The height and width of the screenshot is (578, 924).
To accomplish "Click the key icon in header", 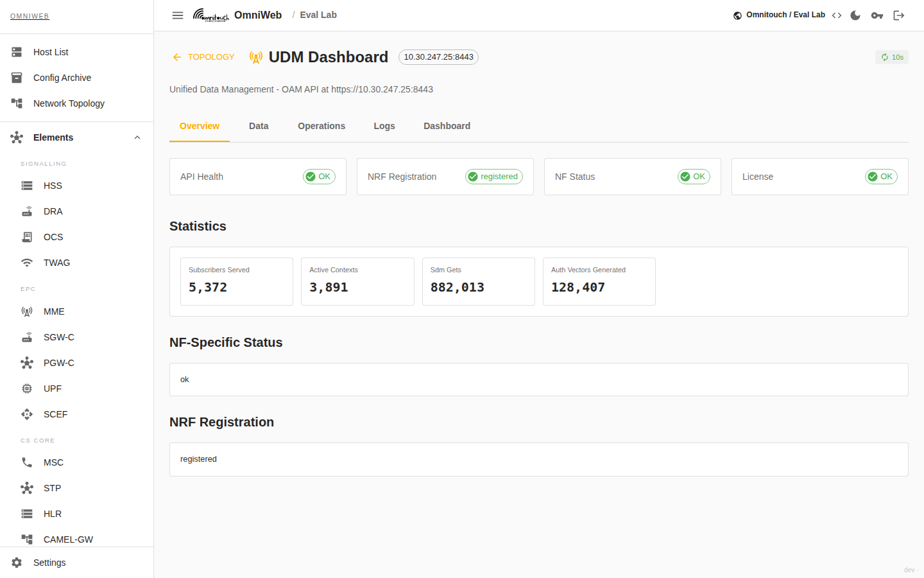I will coord(877,15).
